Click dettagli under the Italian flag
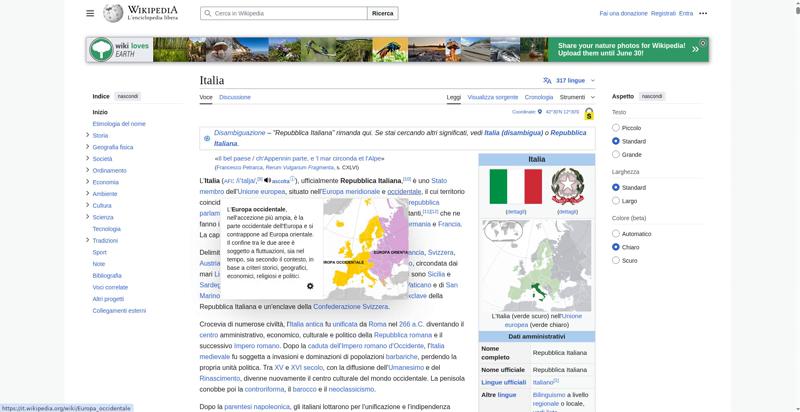 point(516,212)
